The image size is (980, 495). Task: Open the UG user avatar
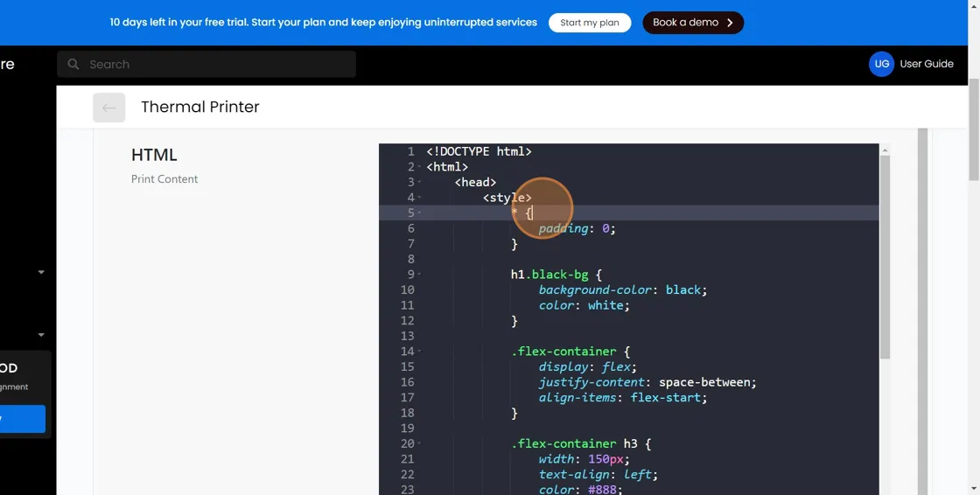[x=881, y=64]
